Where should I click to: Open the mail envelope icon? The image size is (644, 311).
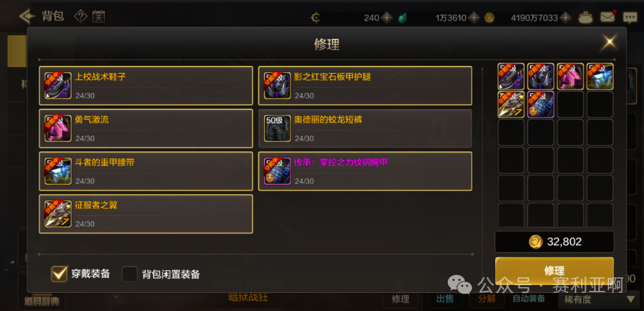[607, 17]
